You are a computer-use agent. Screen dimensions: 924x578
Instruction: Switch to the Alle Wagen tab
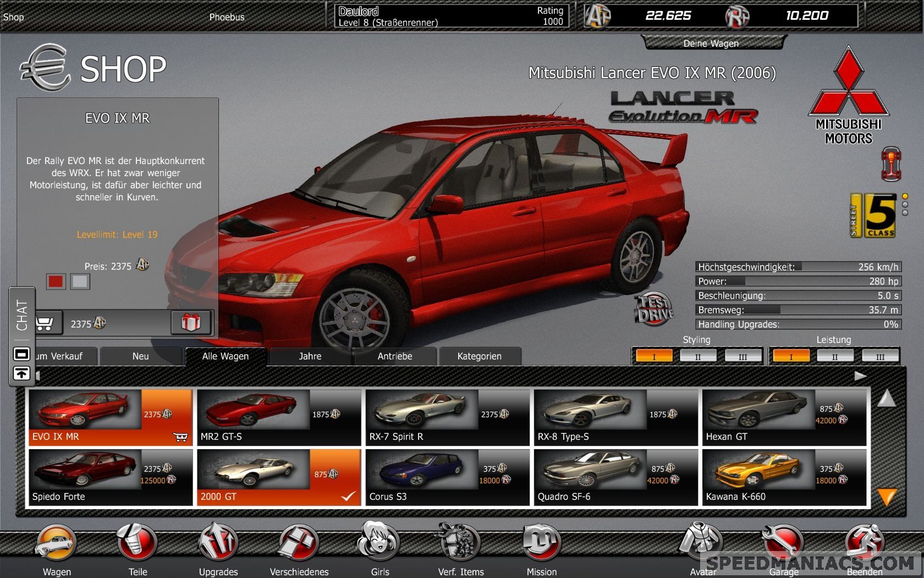coord(226,356)
